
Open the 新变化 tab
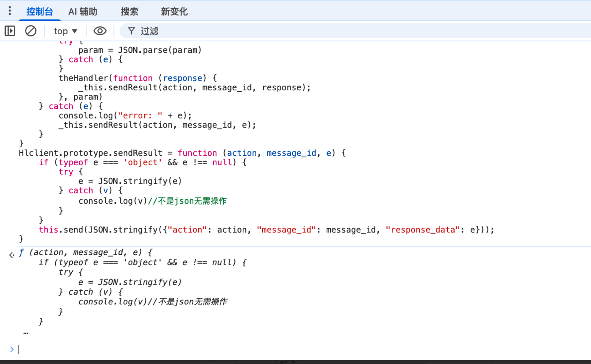(x=174, y=12)
